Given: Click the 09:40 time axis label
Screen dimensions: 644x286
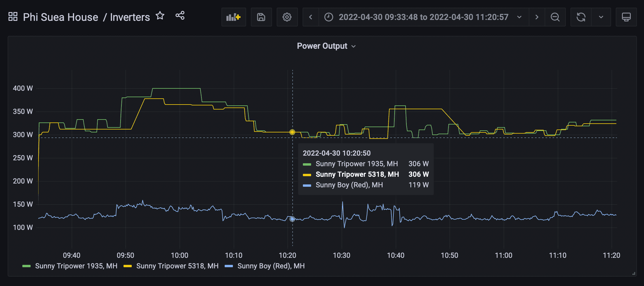Looking at the screenshot, I should 72,255.
